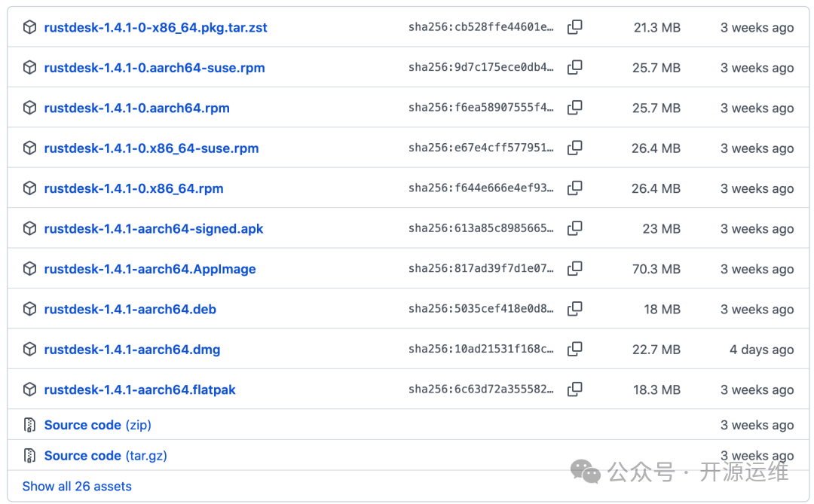Screen dimensions: 814x504
Task: Click package icon beside rustdesk-1.4.1-aarch64.deb
Action: click(x=29, y=310)
